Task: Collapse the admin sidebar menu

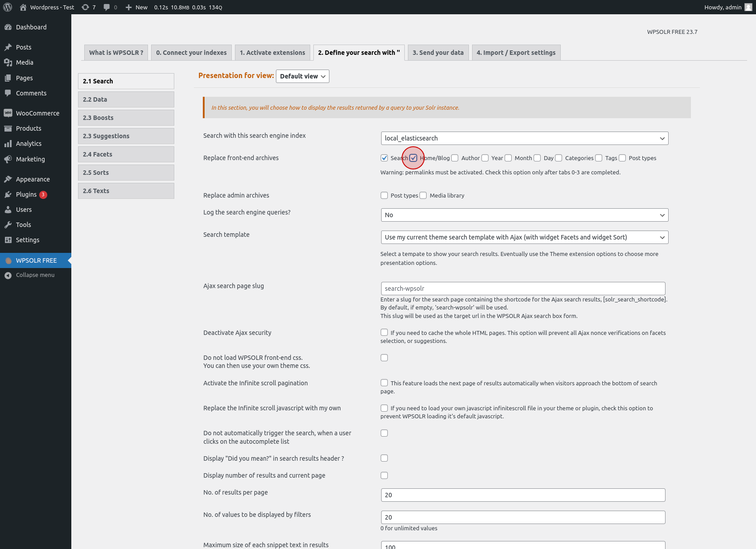Action: click(x=36, y=275)
